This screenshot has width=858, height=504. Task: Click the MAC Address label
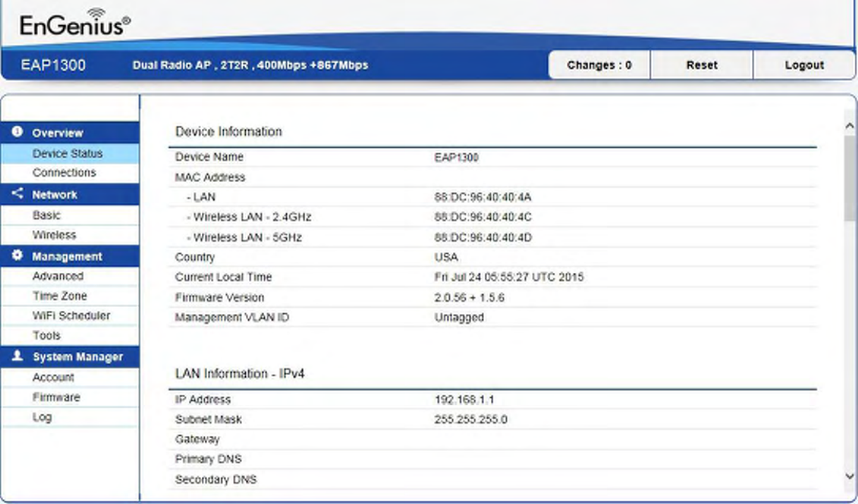tap(210, 177)
